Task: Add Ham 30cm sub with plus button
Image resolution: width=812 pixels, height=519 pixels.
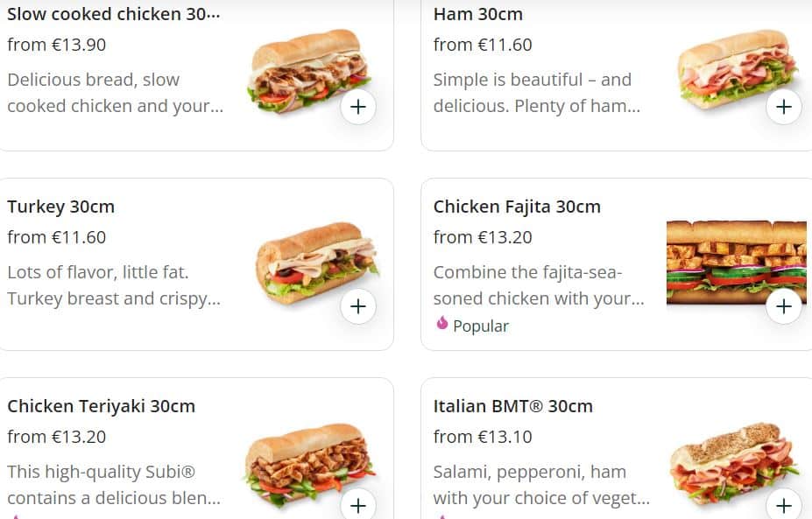Action: [783, 108]
